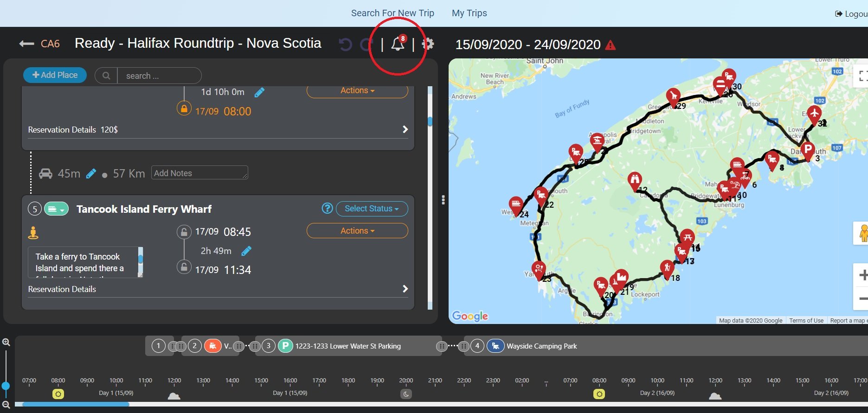
Task: Toggle the lock beside 17/09 11:34
Action: point(184,267)
